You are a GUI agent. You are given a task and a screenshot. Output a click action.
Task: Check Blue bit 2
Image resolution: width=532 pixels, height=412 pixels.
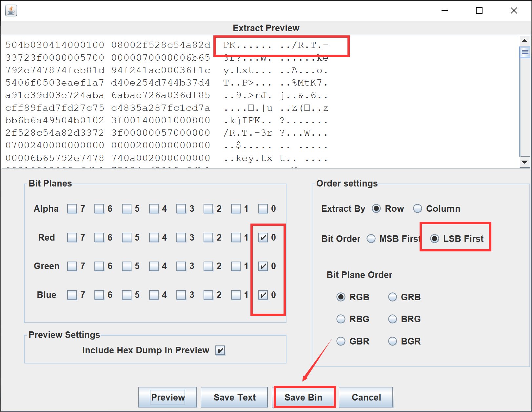pos(208,295)
